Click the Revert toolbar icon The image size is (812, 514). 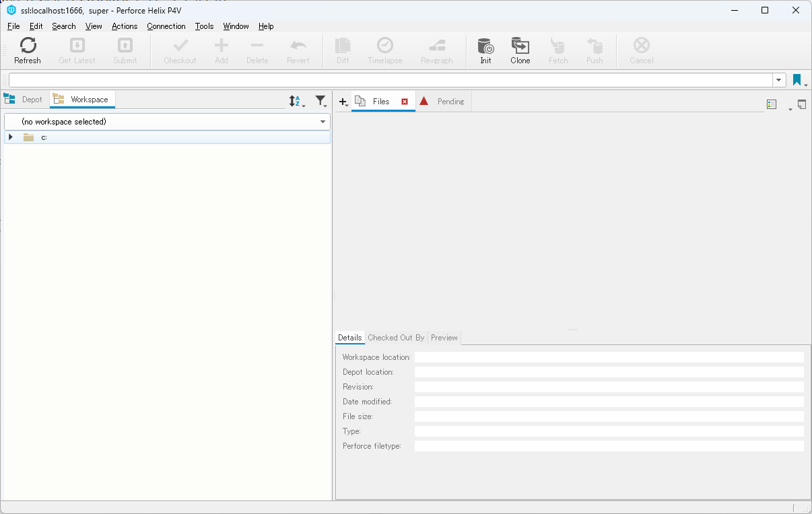(298, 45)
